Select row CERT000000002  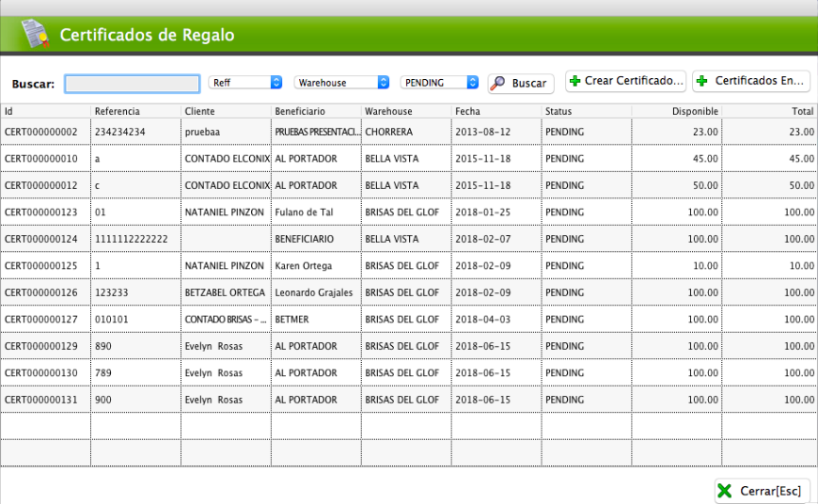click(409, 132)
